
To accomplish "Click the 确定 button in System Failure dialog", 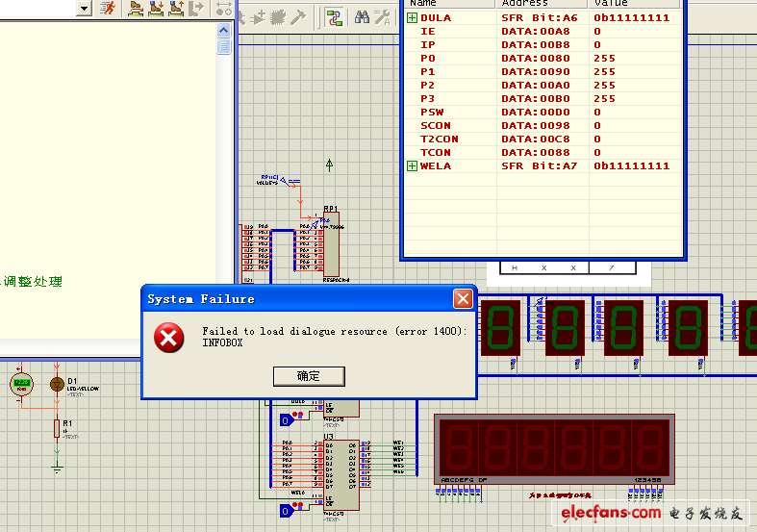I will (x=309, y=376).
